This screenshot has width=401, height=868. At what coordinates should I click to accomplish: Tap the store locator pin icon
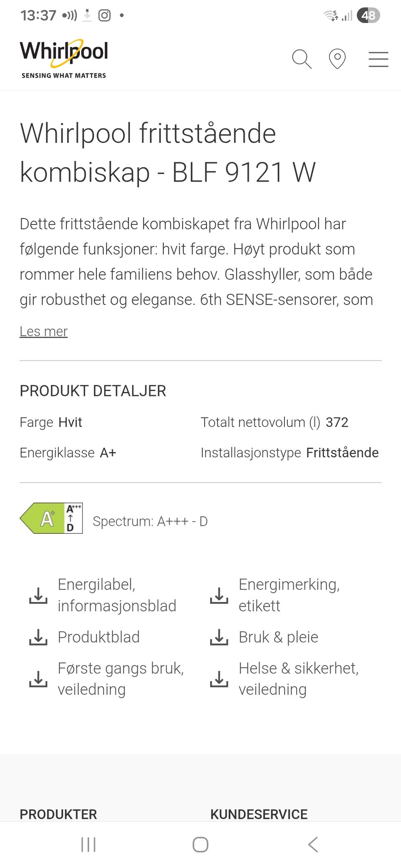coord(337,59)
